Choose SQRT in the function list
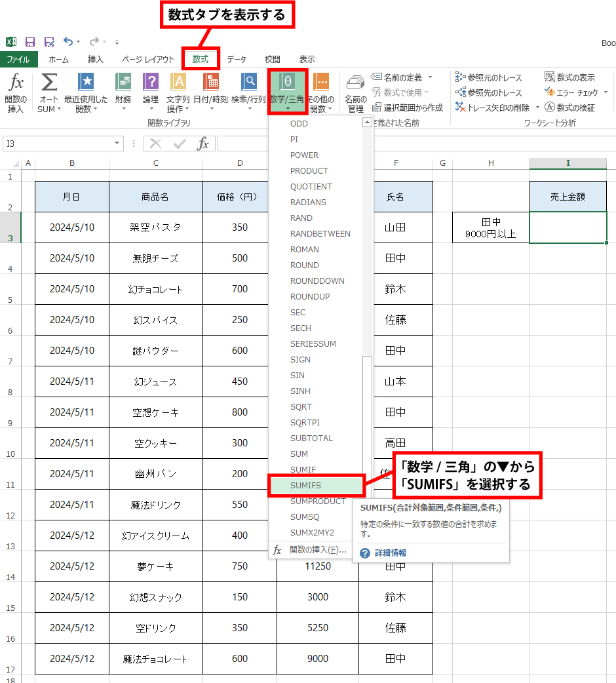The image size is (616, 683). point(315,407)
